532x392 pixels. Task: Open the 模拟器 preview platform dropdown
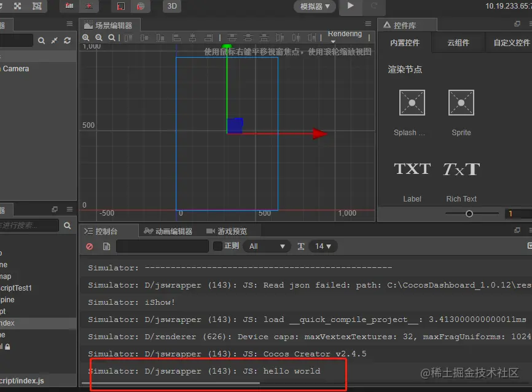[315, 6]
